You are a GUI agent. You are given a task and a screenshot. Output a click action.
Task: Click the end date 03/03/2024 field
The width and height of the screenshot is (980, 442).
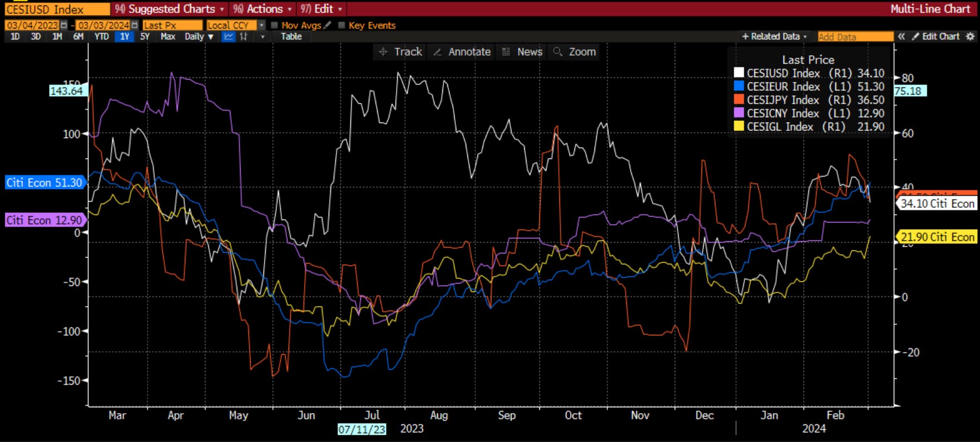[103, 25]
